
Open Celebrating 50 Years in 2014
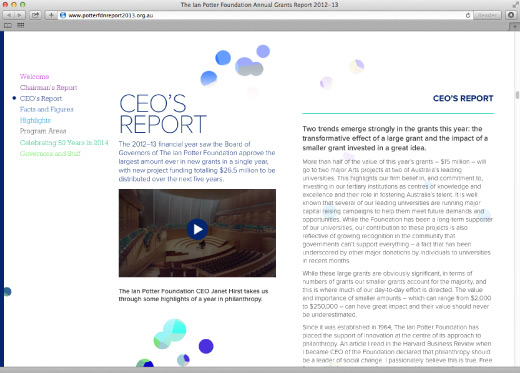(x=64, y=142)
